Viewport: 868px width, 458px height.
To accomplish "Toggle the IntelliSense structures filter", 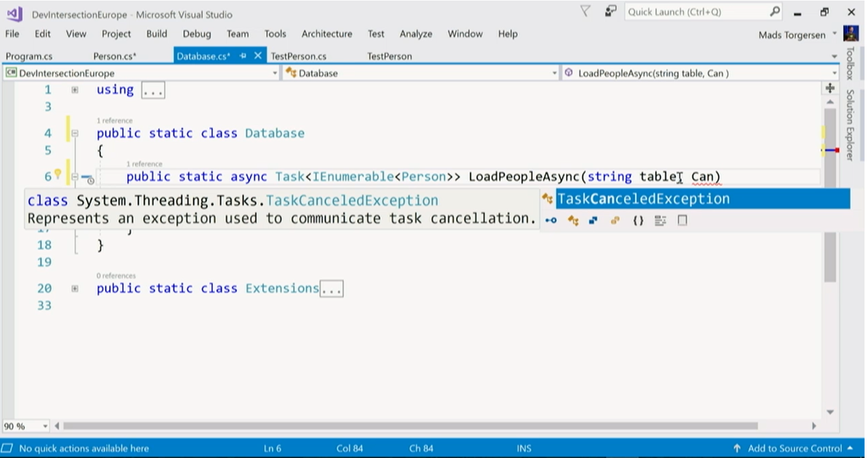I will pyautogui.click(x=593, y=221).
